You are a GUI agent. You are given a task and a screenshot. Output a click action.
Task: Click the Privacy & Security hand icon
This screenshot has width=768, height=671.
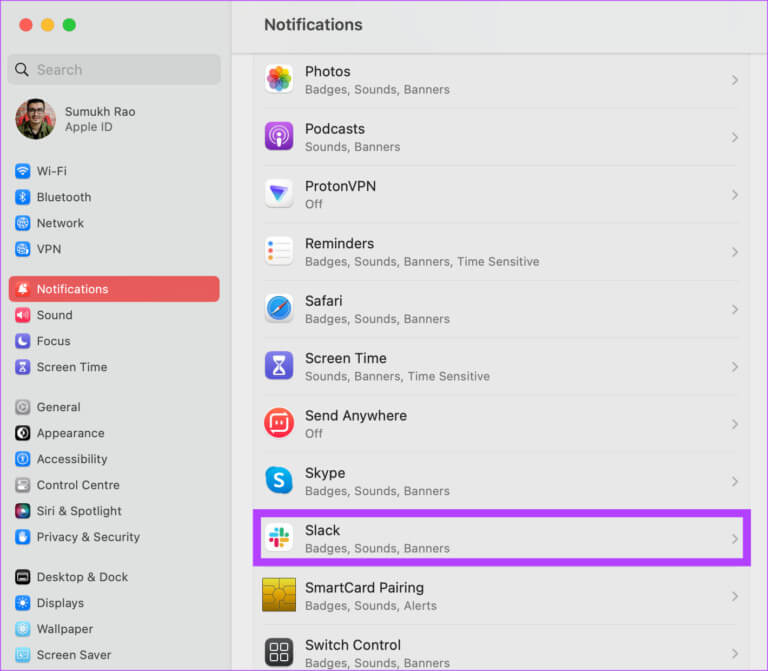coord(23,537)
